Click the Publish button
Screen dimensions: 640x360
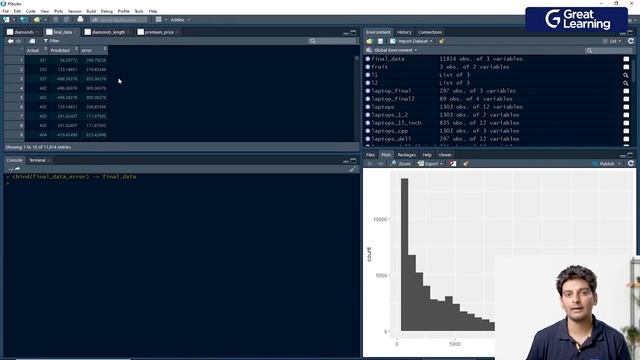(604, 164)
